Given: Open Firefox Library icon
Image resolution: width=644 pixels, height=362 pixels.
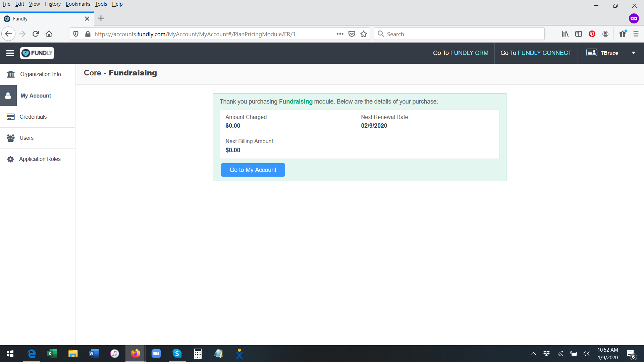Looking at the screenshot, I should (x=565, y=34).
